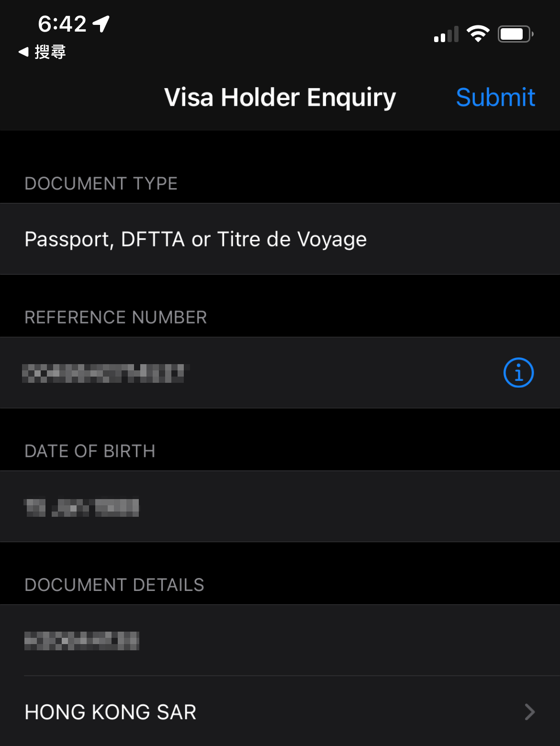Tap the blurred reference number field
560x746 pixels.
[105, 373]
